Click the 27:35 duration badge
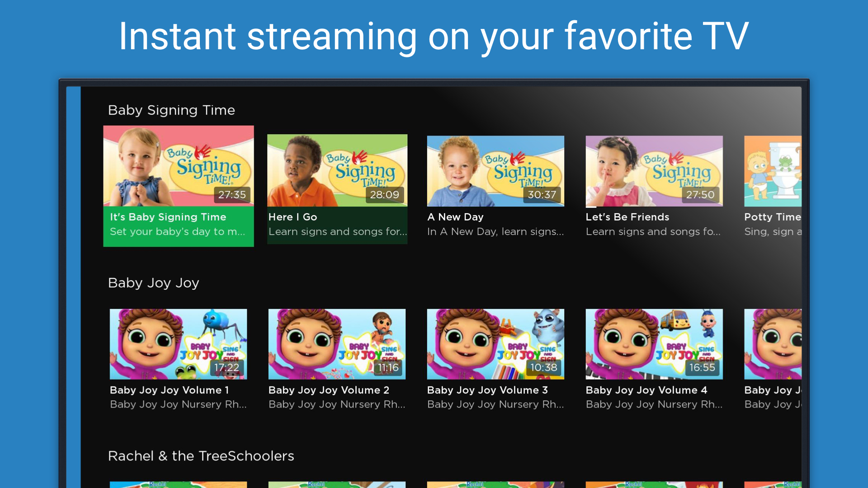The width and height of the screenshot is (868, 488). [x=232, y=195]
